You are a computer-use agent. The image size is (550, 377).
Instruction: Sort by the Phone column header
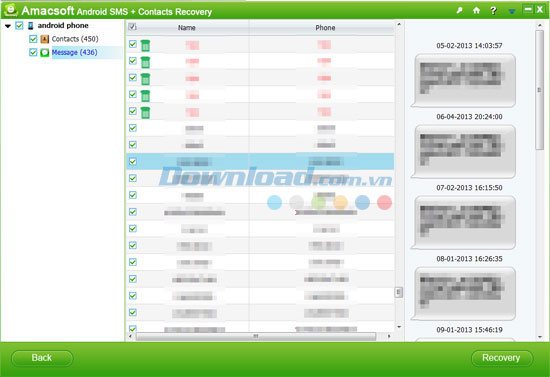coord(325,27)
